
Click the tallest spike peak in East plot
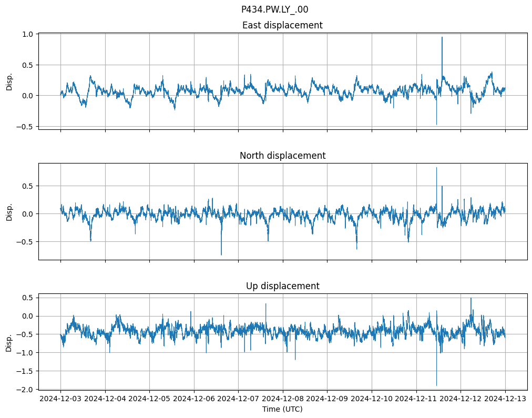[442, 37]
